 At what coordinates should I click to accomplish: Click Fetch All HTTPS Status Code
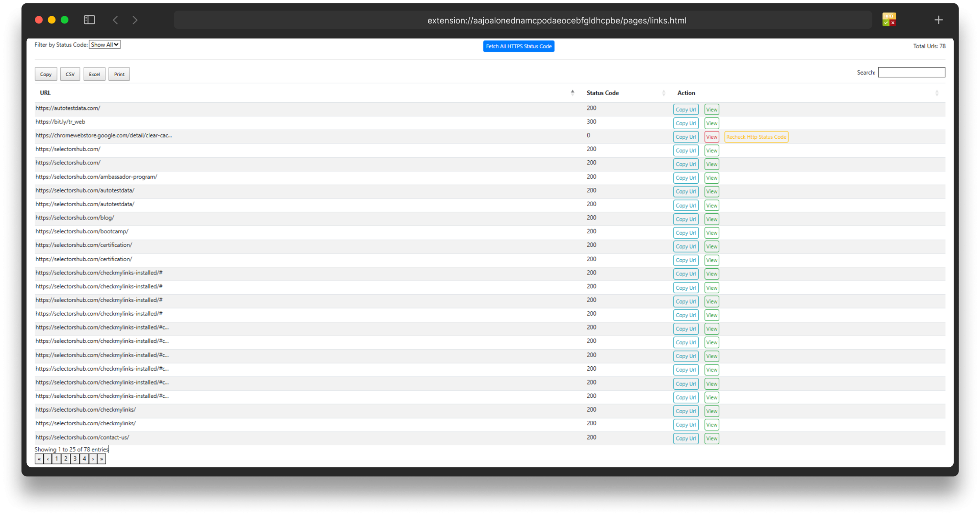518,46
